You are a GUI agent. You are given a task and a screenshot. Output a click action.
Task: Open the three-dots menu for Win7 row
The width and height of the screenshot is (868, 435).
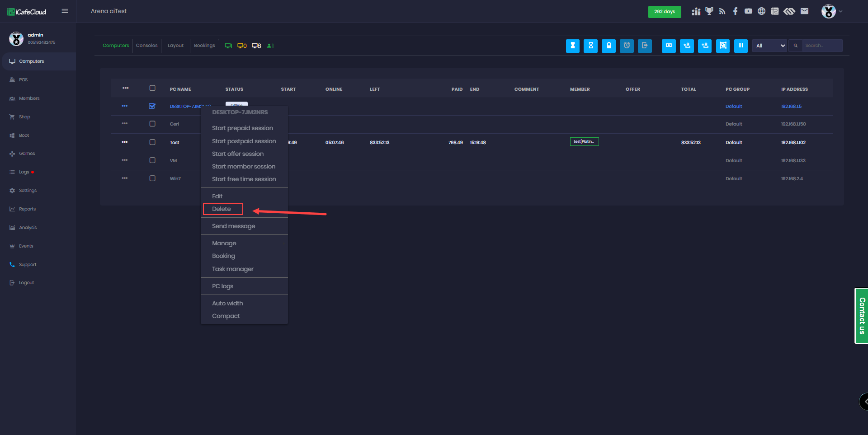click(125, 178)
